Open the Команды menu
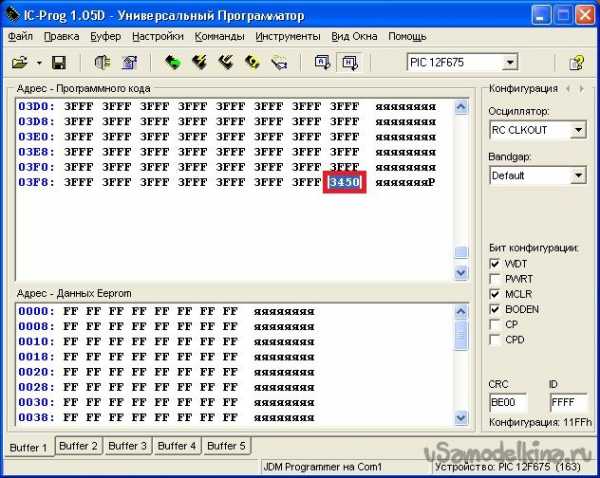The height and width of the screenshot is (478, 600). pyautogui.click(x=219, y=36)
